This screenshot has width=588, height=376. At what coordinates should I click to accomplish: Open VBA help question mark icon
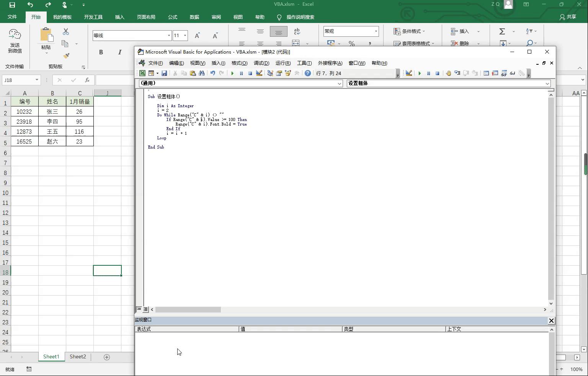point(307,73)
